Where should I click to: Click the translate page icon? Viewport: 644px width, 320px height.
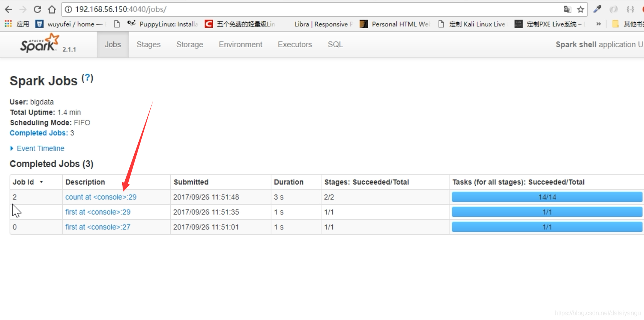[567, 9]
